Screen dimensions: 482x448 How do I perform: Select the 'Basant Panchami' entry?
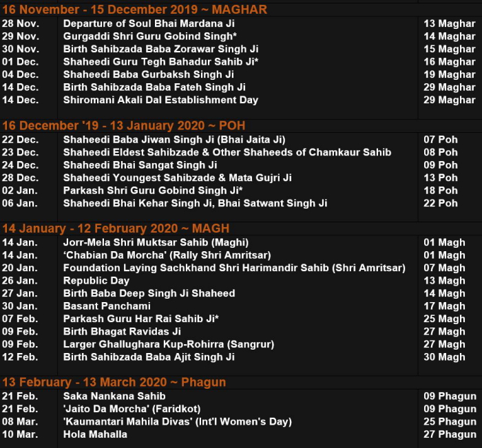tap(107, 306)
